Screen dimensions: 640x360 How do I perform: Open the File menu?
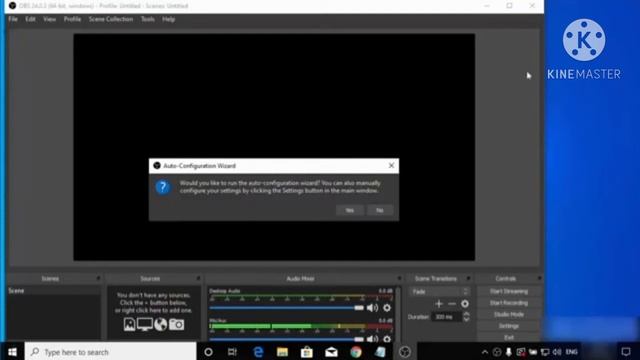(13, 19)
